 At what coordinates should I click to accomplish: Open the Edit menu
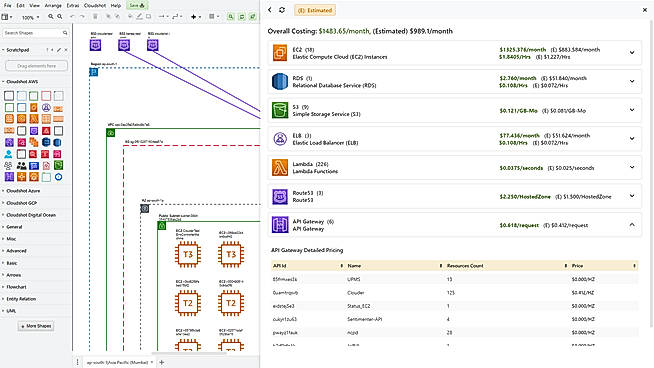[x=20, y=5]
